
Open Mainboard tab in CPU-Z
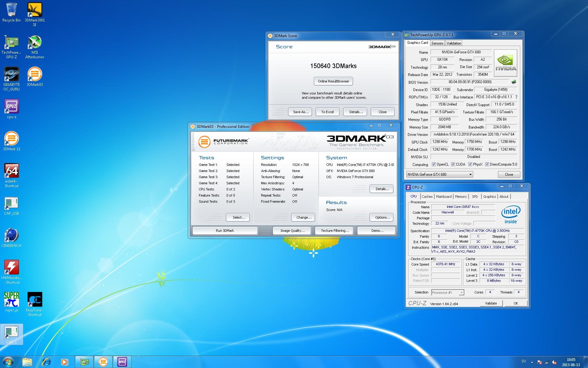(444, 197)
